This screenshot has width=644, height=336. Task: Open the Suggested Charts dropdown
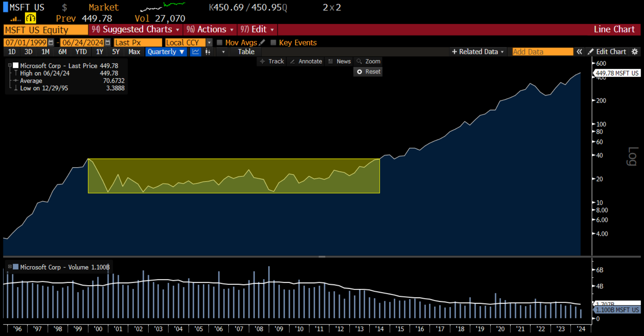(136, 29)
